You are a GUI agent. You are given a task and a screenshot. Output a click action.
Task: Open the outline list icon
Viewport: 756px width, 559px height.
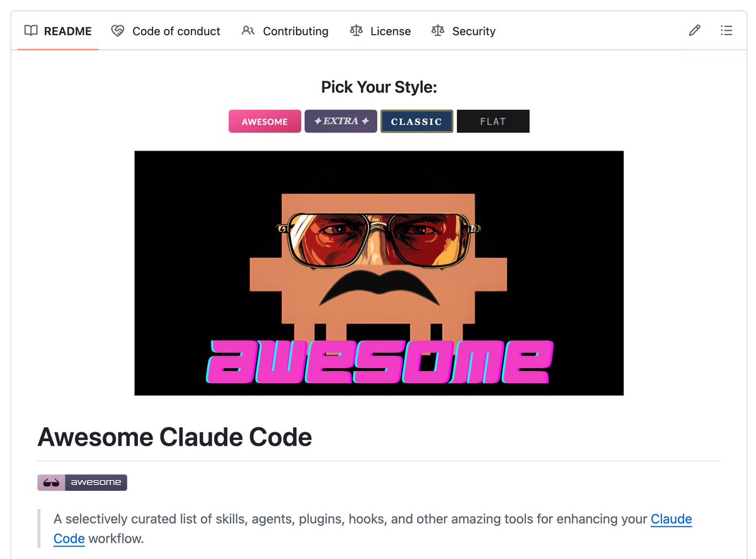point(726,30)
